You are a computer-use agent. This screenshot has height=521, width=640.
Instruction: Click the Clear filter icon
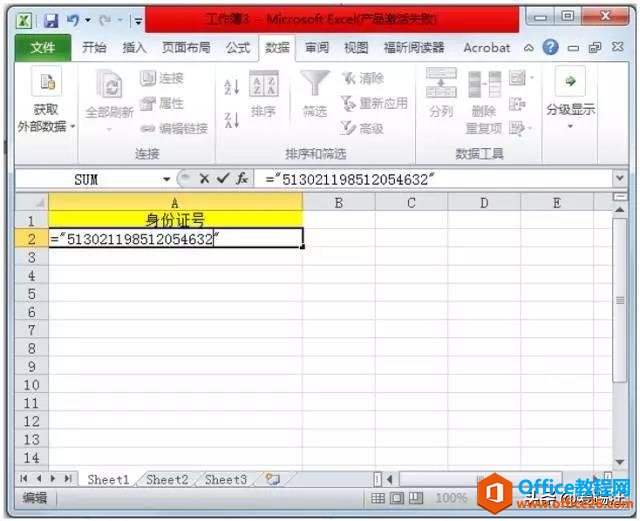coord(349,78)
